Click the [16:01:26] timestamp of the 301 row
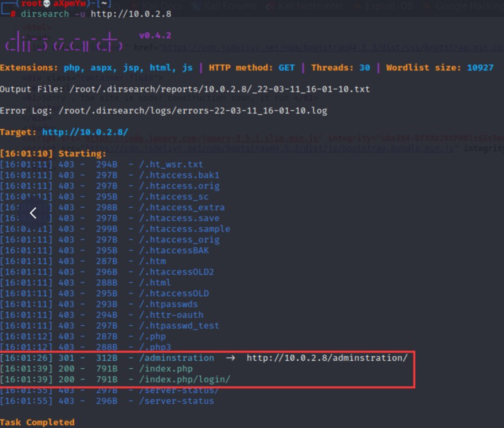 click(x=26, y=358)
